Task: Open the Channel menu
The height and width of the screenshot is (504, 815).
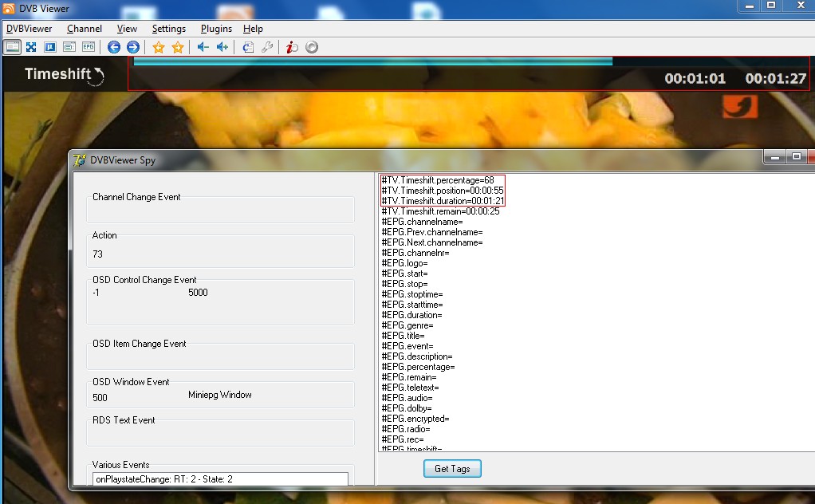Action: [85, 29]
